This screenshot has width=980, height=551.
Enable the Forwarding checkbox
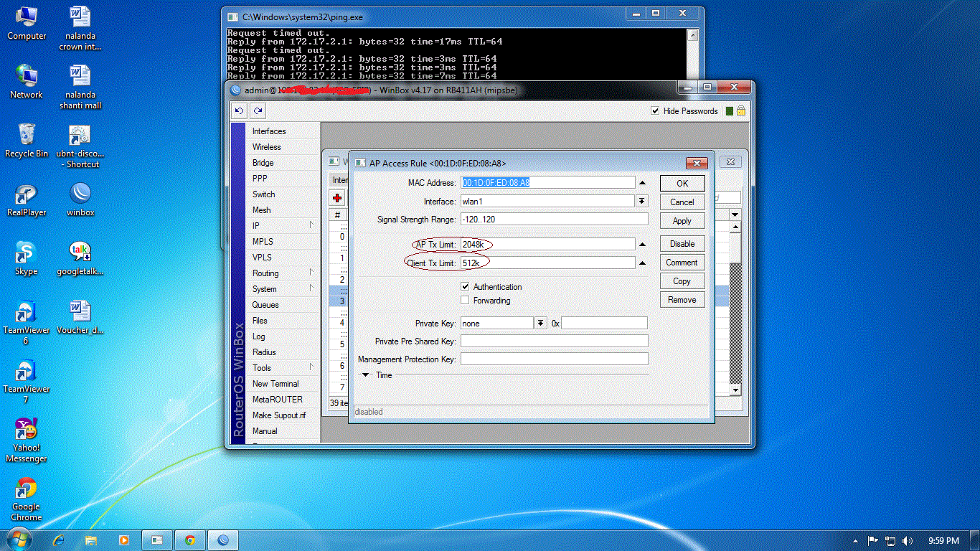[x=465, y=301]
